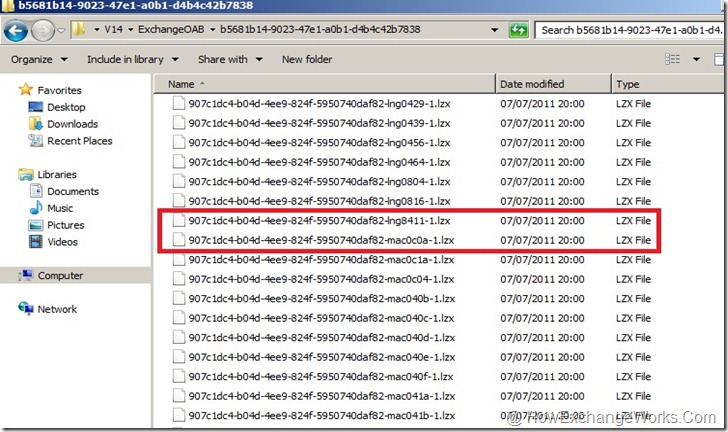Image resolution: width=728 pixels, height=432 pixels.
Task: Click the New folder button
Action: click(x=307, y=59)
